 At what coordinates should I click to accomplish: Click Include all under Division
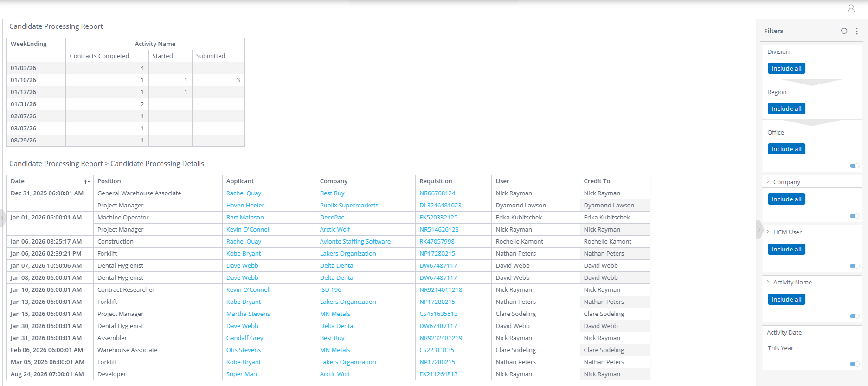coord(786,68)
